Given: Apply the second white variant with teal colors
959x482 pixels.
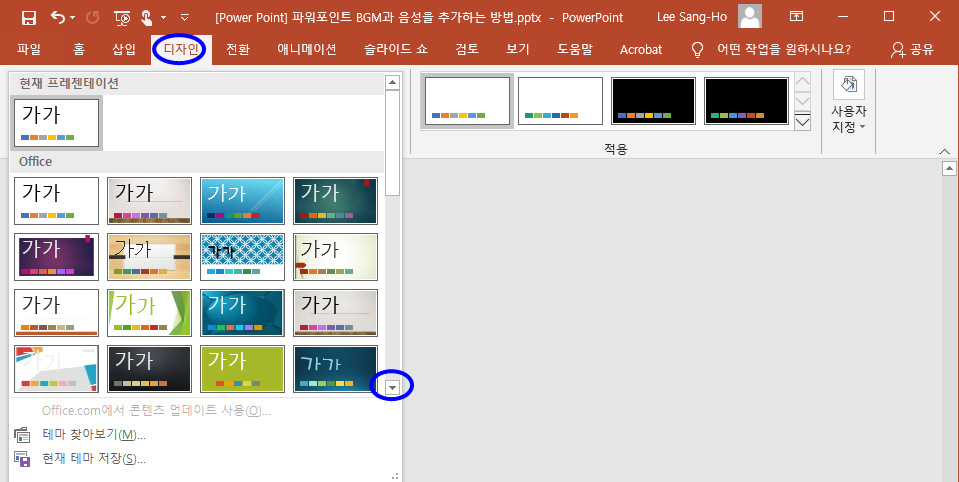Looking at the screenshot, I should pyautogui.click(x=560, y=101).
